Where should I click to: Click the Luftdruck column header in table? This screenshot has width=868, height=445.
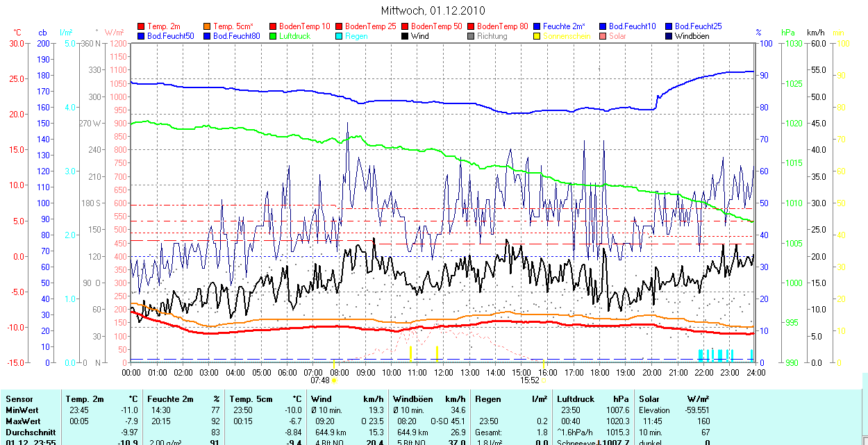(x=574, y=399)
